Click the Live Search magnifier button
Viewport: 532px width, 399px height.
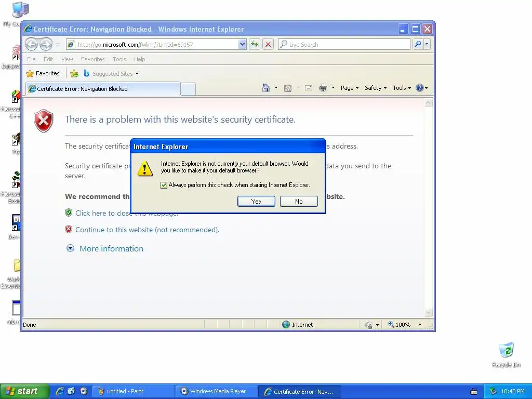tap(418, 44)
